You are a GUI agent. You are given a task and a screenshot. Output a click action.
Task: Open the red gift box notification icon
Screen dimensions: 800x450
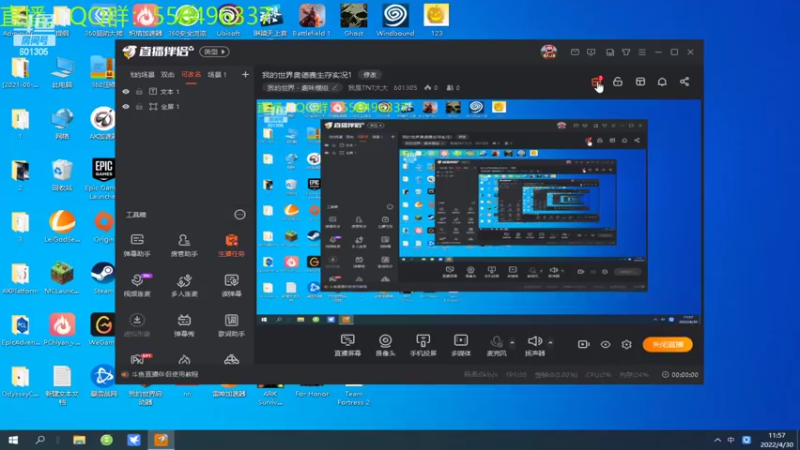tap(596, 82)
